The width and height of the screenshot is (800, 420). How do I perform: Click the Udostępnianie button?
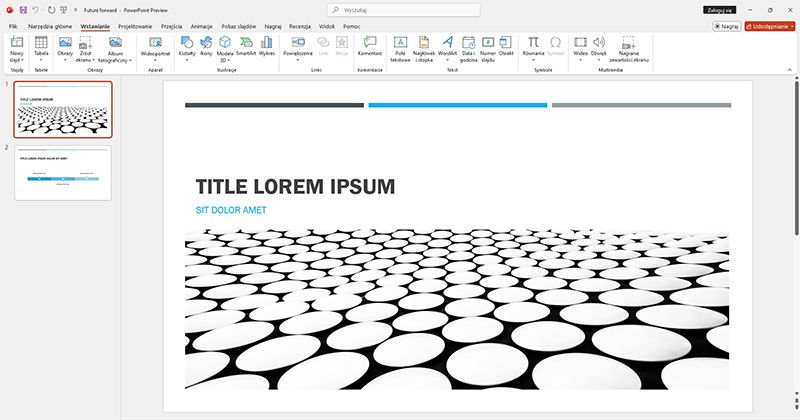click(x=769, y=26)
